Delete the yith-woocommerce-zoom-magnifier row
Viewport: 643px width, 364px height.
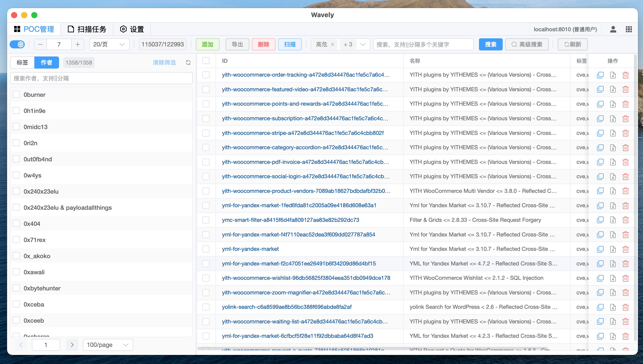tap(626, 292)
